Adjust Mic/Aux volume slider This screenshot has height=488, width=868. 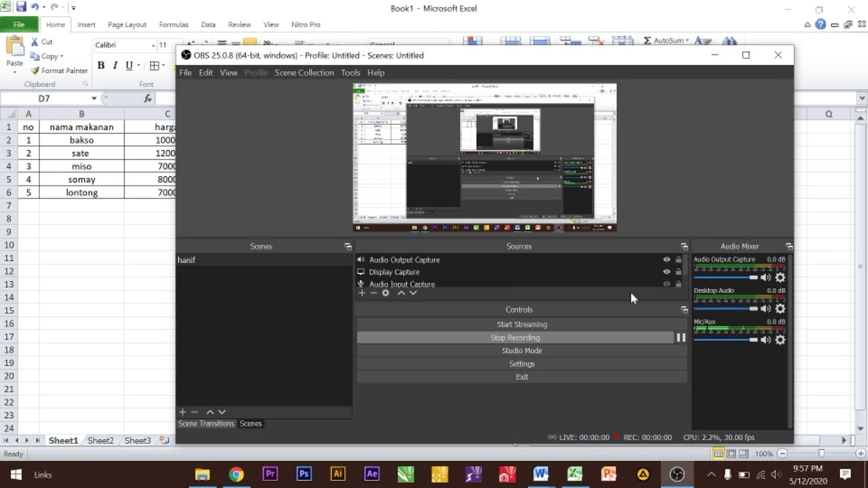[x=726, y=340]
